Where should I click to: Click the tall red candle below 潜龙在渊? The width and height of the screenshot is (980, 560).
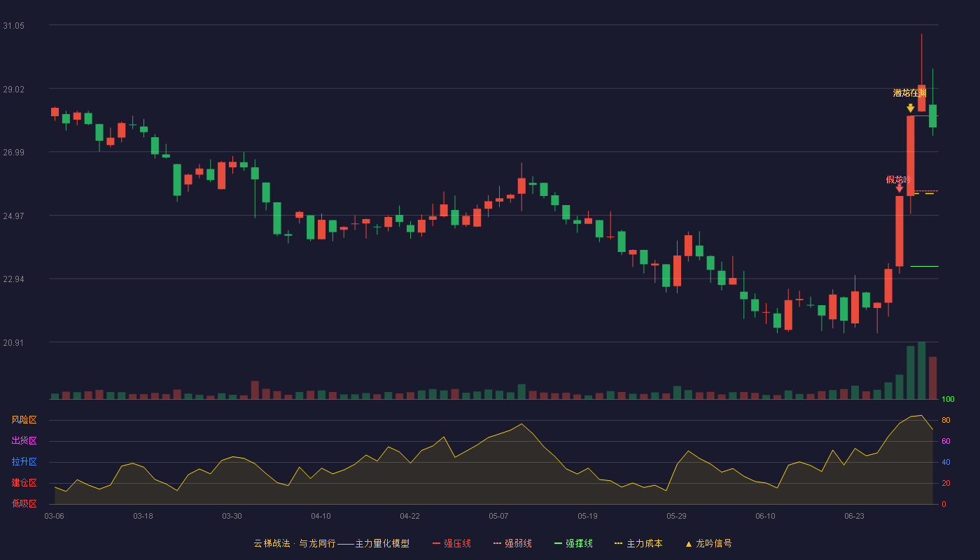coord(911,155)
